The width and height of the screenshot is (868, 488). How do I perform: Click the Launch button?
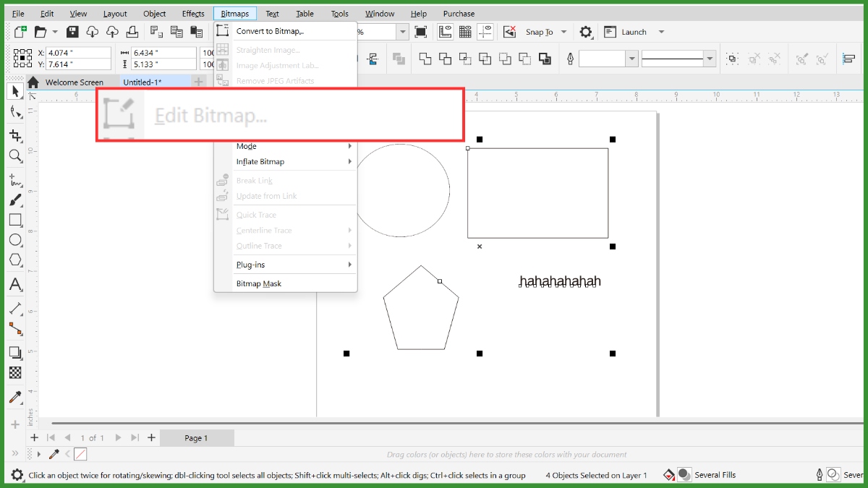point(626,32)
